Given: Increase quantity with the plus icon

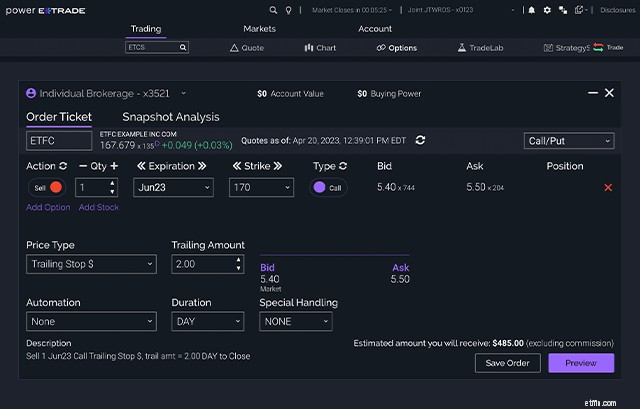Looking at the screenshot, I should click(x=114, y=166).
